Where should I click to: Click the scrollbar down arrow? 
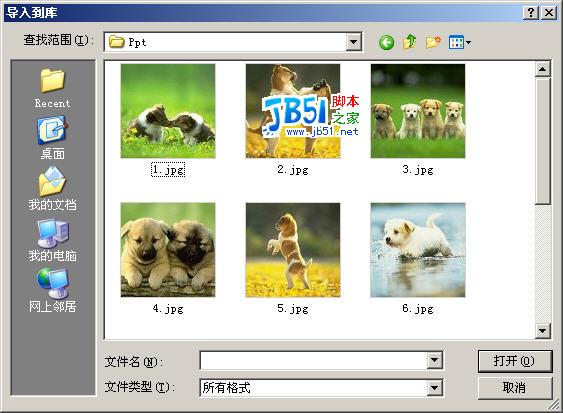click(x=543, y=330)
